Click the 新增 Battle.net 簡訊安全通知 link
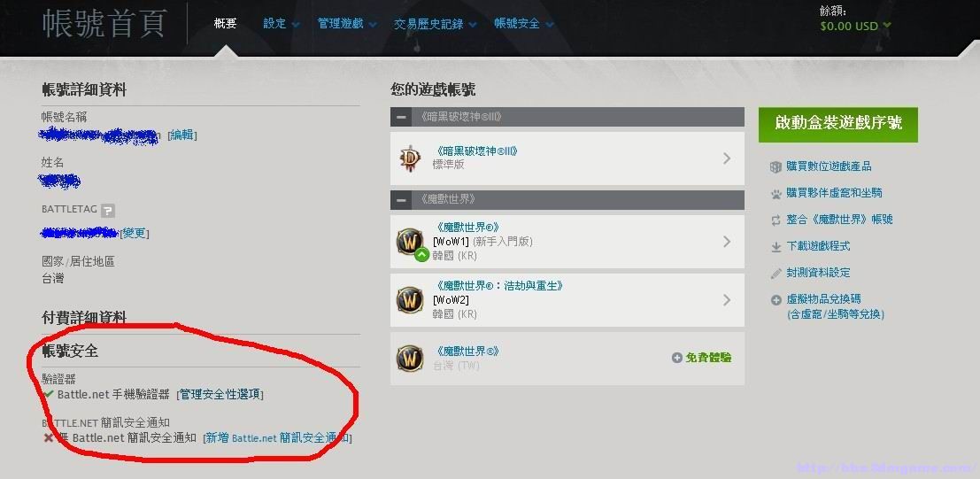The width and height of the screenshot is (980, 479). [x=277, y=437]
